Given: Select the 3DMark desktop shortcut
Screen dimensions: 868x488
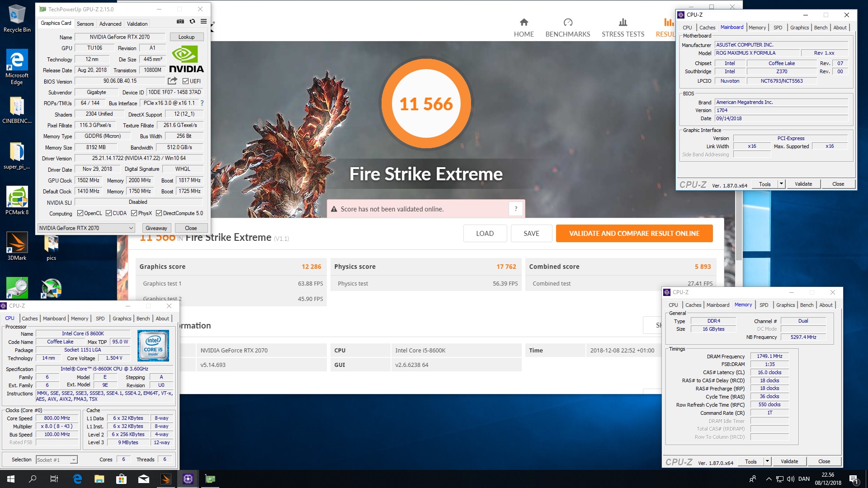Looking at the screenshot, I should (17, 246).
